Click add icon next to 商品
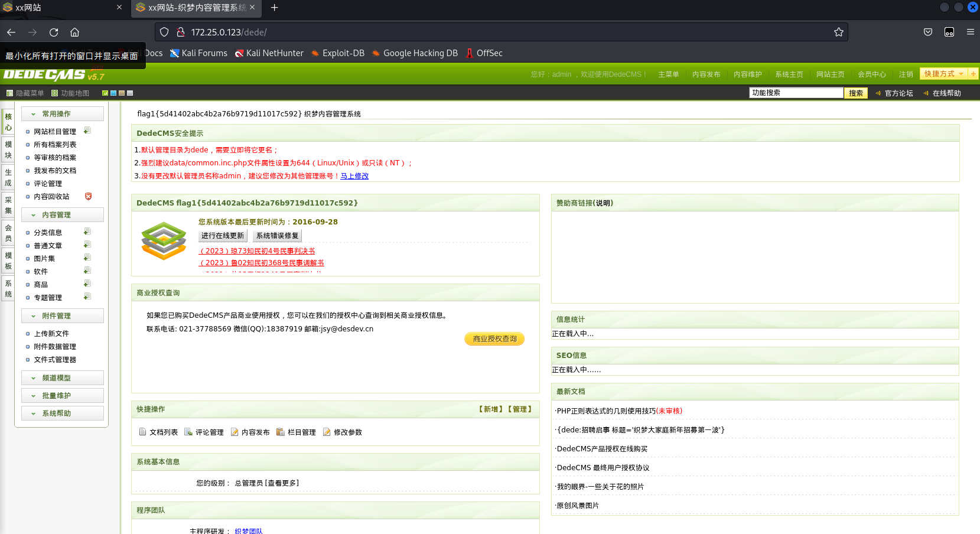The width and height of the screenshot is (980, 534). [x=87, y=284]
